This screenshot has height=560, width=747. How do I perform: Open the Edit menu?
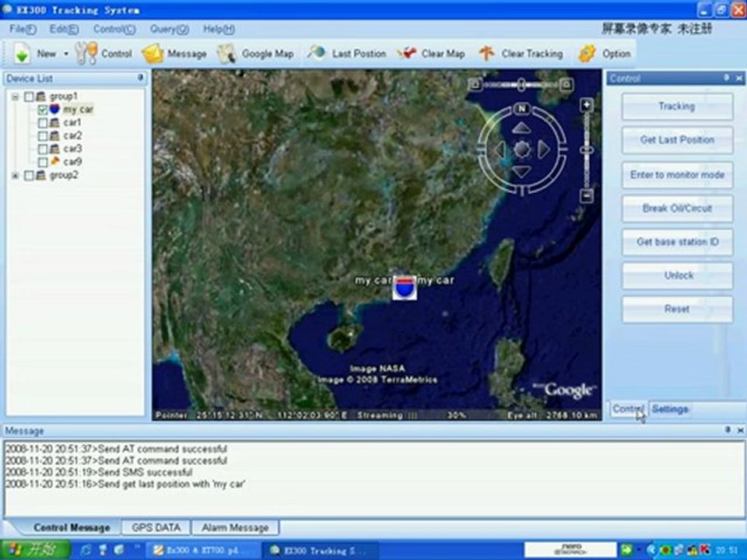pos(64,29)
